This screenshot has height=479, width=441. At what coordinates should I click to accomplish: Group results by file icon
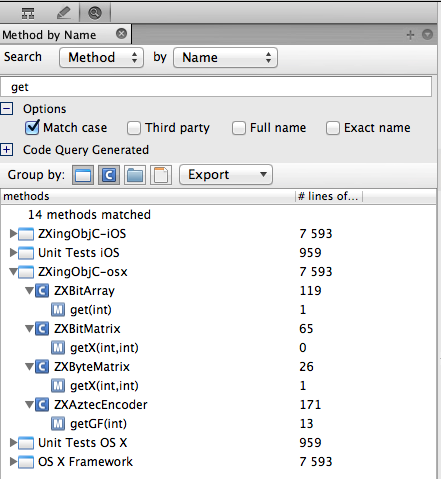click(161, 175)
